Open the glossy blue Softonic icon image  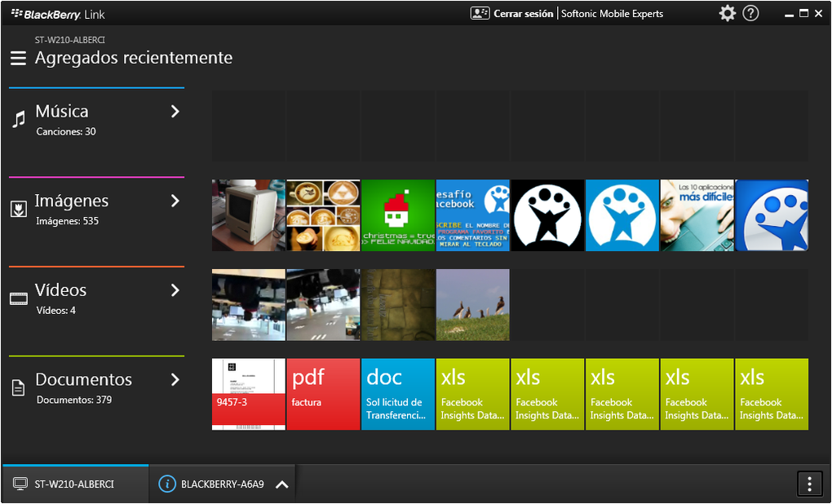(772, 214)
